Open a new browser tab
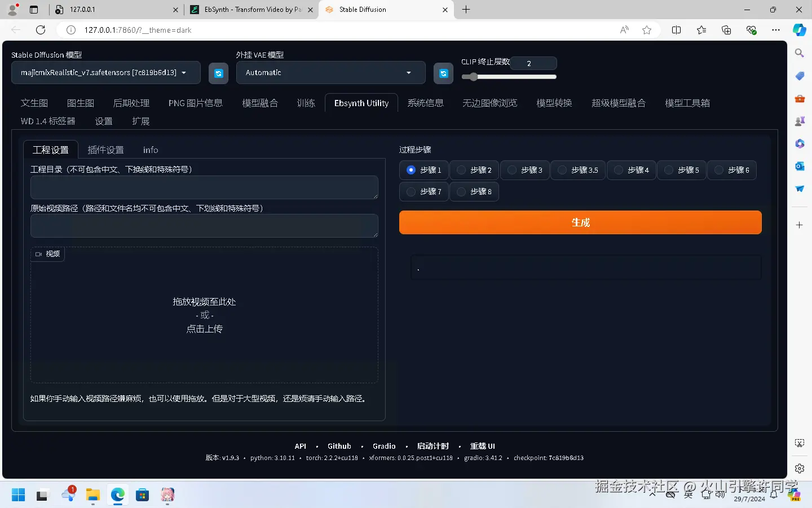The image size is (812, 508). coord(466,10)
